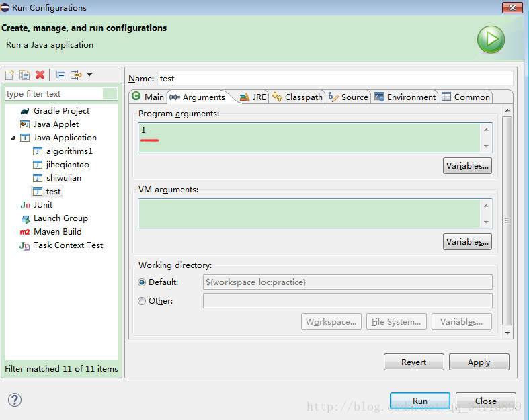Viewport: 529px width, 420px height.
Task: Select the Gradle Project entry
Action: [61, 111]
